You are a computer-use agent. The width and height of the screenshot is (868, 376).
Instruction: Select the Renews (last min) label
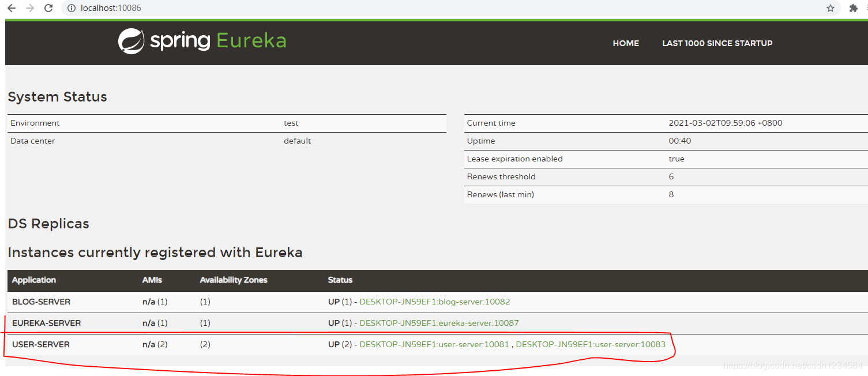click(x=501, y=194)
